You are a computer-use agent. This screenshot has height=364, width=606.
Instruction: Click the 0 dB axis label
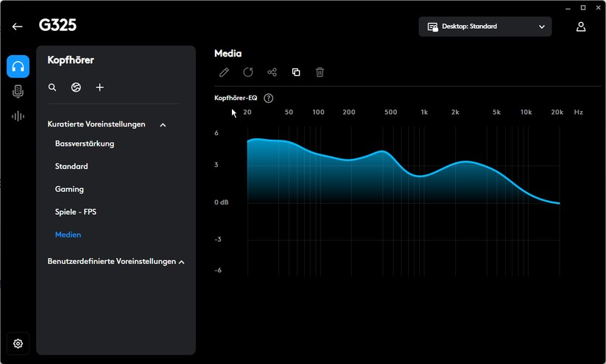[x=222, y=202]
